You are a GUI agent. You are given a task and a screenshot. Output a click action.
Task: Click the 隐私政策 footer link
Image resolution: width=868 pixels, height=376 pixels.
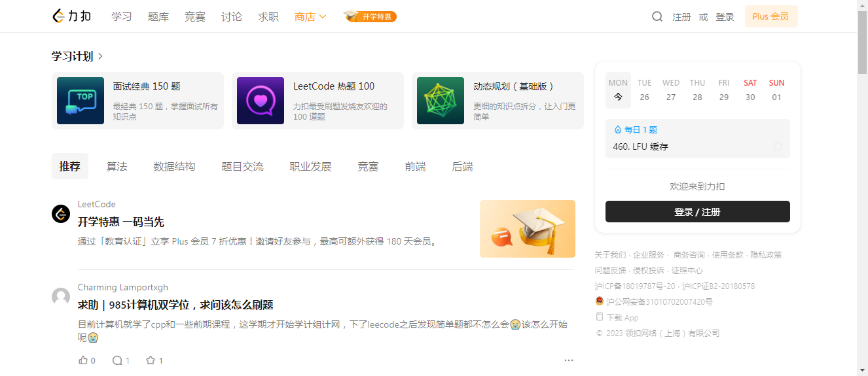coord(766,254)
